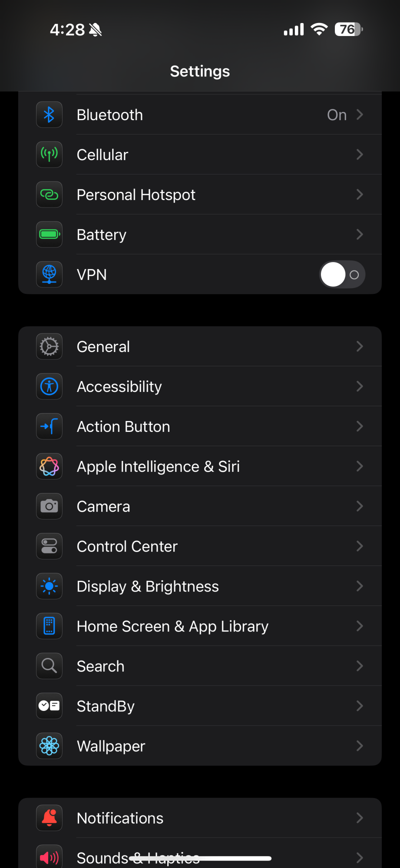Tap the Personal Hotspot chain icon
This screenshot has width=400, height=868.
pos(49,194)
